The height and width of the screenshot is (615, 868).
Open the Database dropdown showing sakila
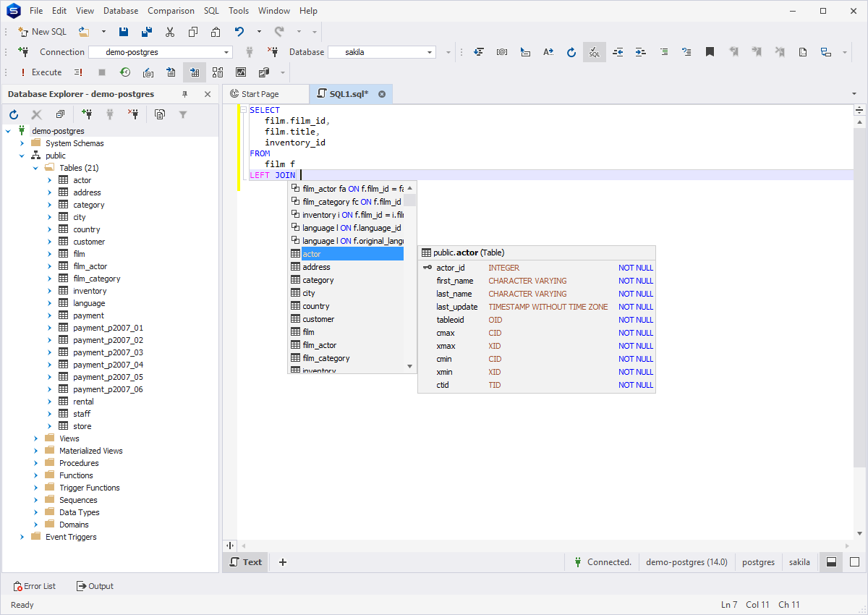[x=430, y=52]
